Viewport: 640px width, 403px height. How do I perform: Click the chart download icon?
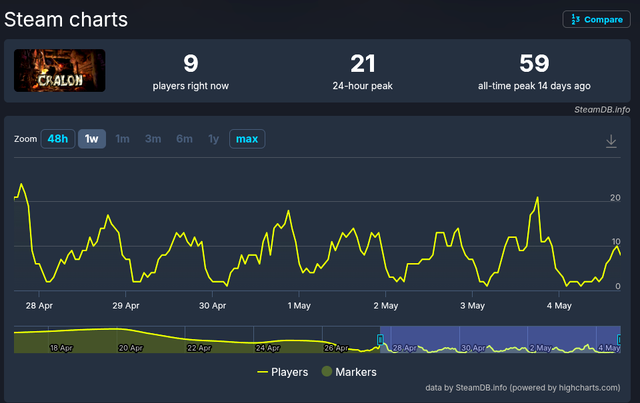[611, 141]
